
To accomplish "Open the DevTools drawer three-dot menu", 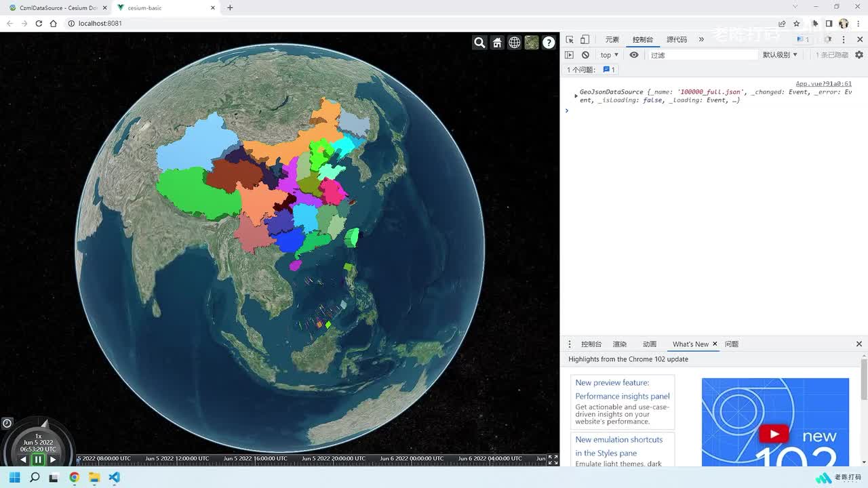I will pyautogui.click(x=570, y=344).
